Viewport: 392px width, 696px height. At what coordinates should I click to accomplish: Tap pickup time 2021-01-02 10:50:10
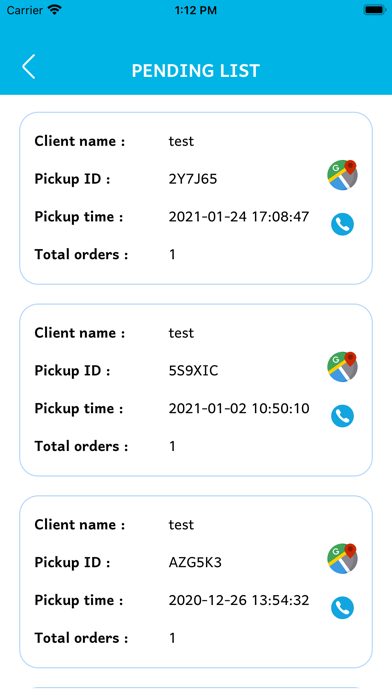coord(239,408)
